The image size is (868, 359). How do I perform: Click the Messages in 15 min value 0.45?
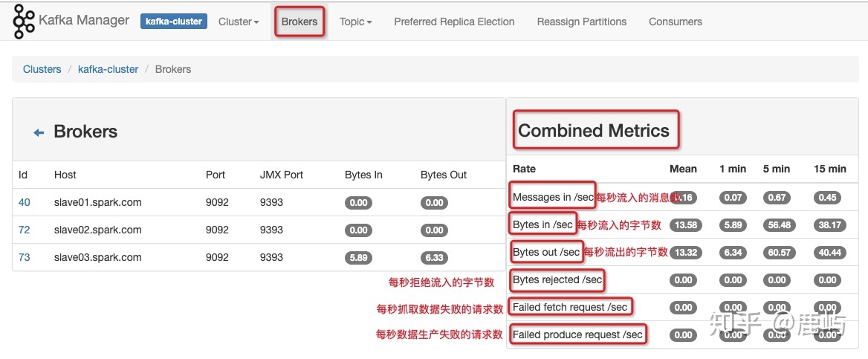[827, 197]
